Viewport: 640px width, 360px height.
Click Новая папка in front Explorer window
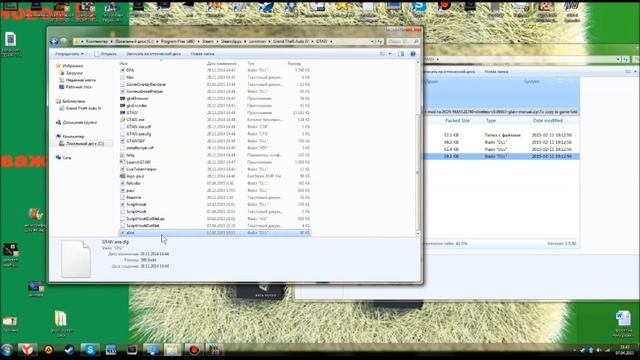tap(202, 54)
